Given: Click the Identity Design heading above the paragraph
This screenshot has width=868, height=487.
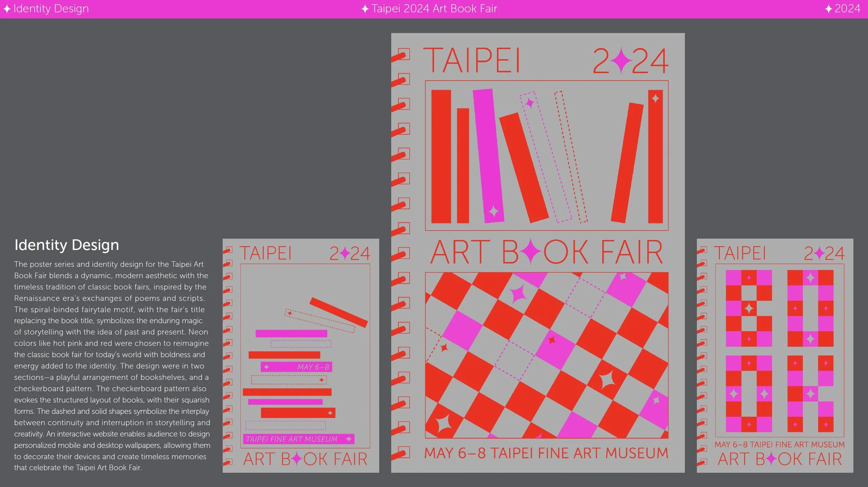Looking at the screenshot, I should pos(67,245).
